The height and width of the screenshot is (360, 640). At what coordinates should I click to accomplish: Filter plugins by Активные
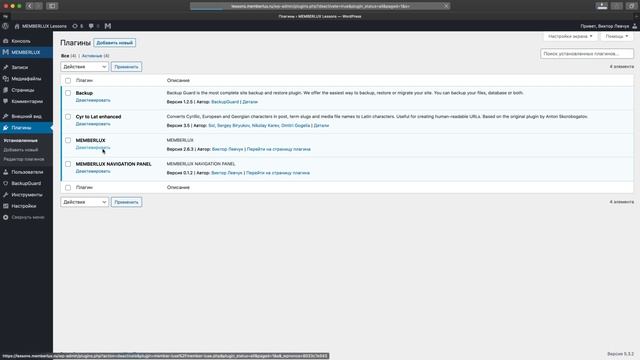click(92, 56)
